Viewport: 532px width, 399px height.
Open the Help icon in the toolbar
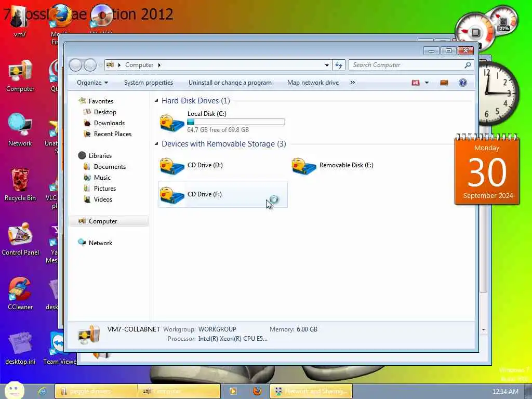click(x=462, y=83)
